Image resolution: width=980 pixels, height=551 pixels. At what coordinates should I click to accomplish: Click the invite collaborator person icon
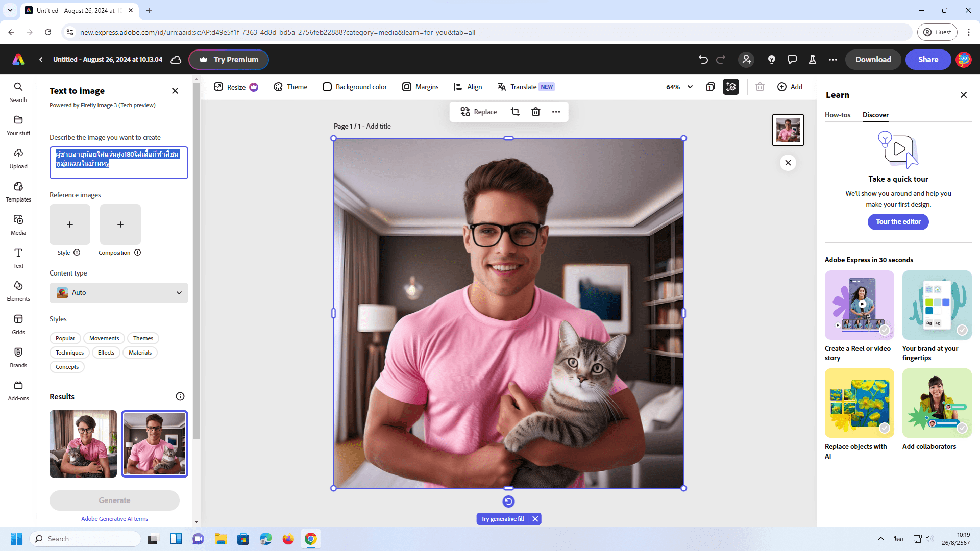point(746,60)
